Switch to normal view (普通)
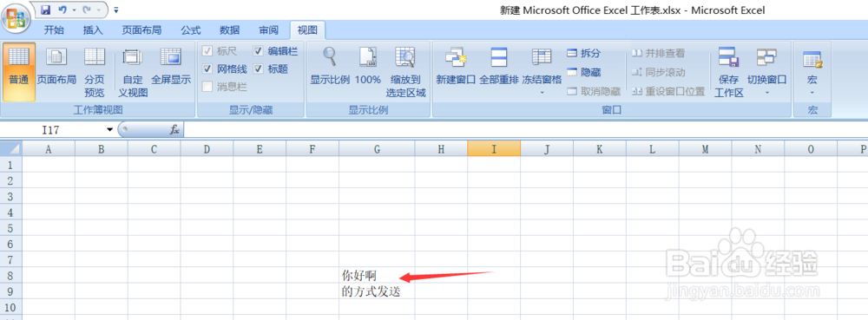The image size is (868, 320). click(19, 72)
